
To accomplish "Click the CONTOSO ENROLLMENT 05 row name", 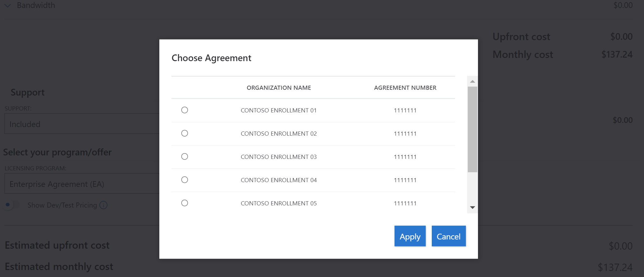I will click(279, 203).
